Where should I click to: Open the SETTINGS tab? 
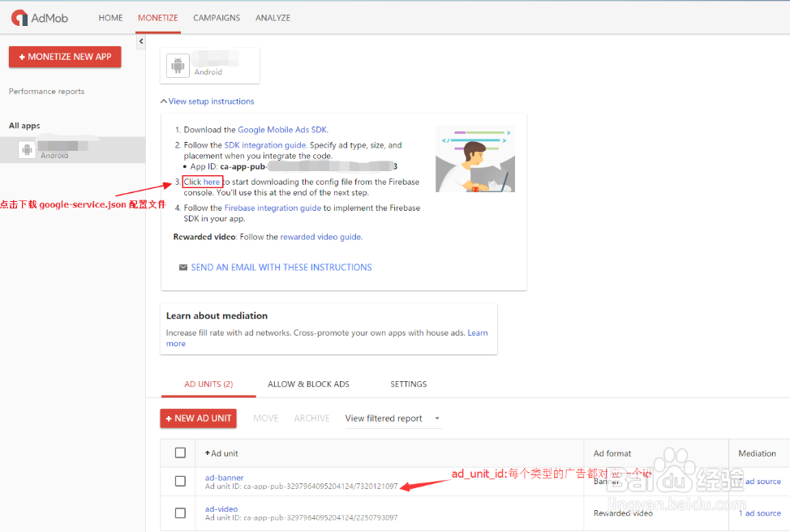408,384
